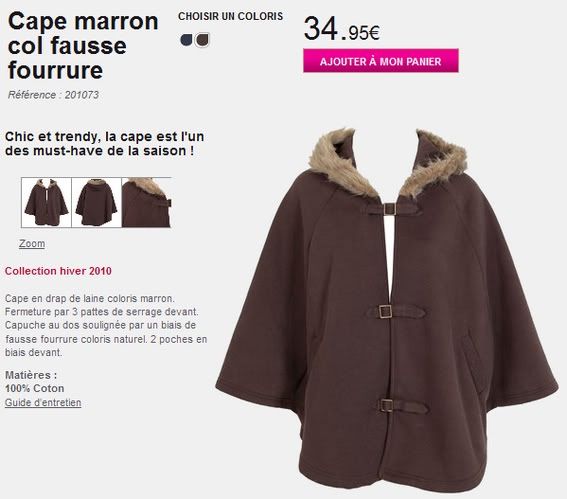This screenshot has width=567, height=499.
Task: Click the Ajouter à mon panier button
Action: pos(381,61)
